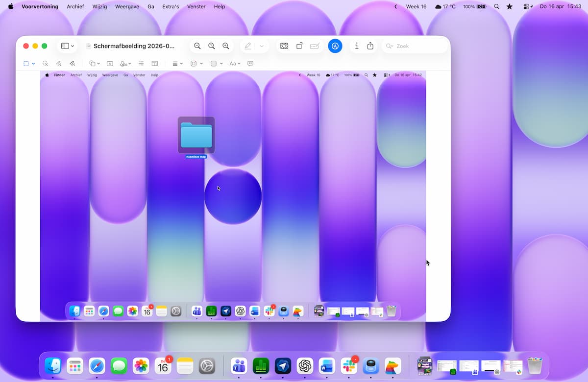
Task: Open the share menu icon
Action: click(370, 46)
